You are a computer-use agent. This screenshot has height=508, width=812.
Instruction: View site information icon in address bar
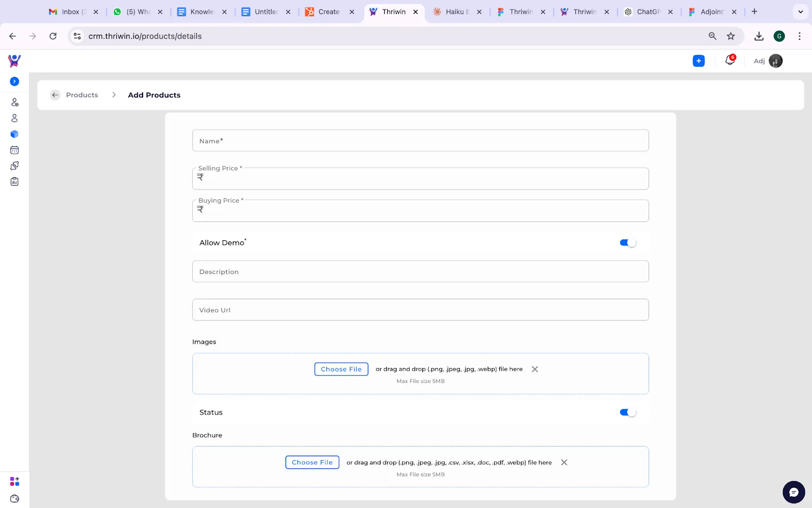click(77, 36)
